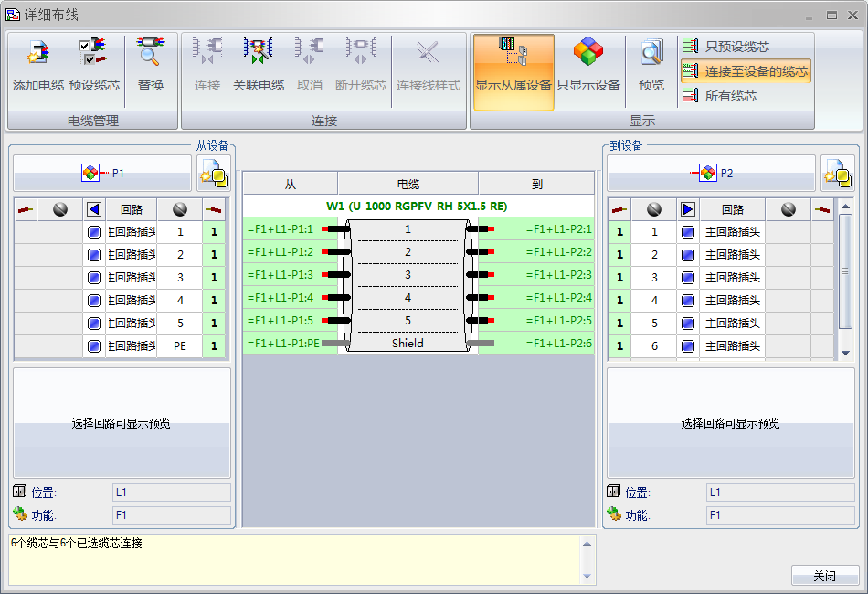Select the 只预设缆芯 display option
The height and width of the screenshot is (594, 868).
736,47
